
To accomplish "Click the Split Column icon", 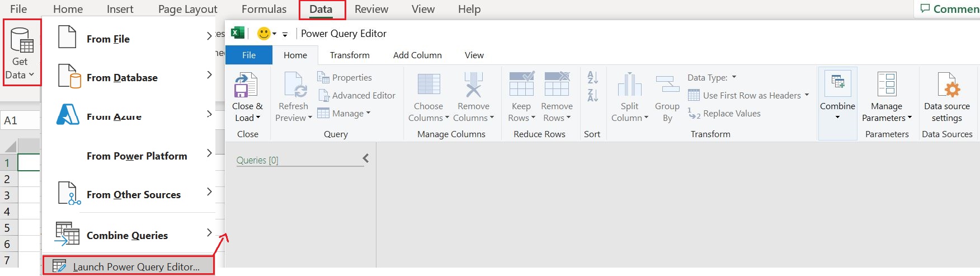I will pyautogui.click(x=629, y=85).
